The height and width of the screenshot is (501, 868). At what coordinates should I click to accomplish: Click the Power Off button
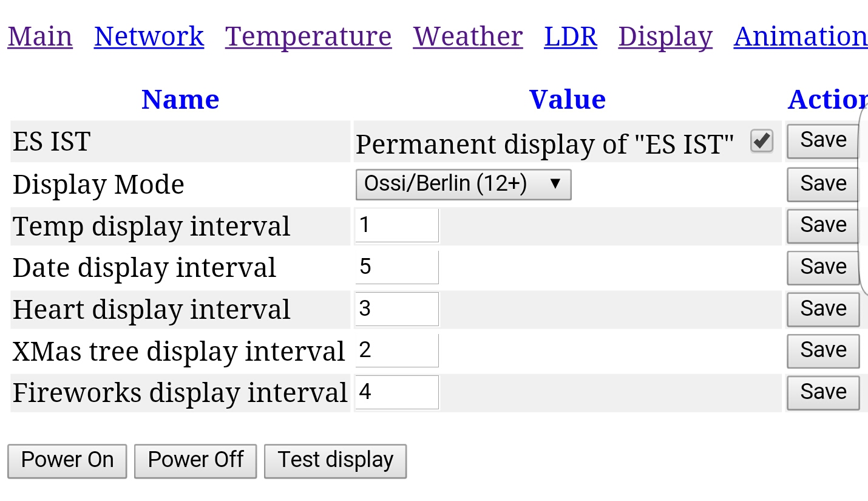pyautogui.click(x=195, y=461)
